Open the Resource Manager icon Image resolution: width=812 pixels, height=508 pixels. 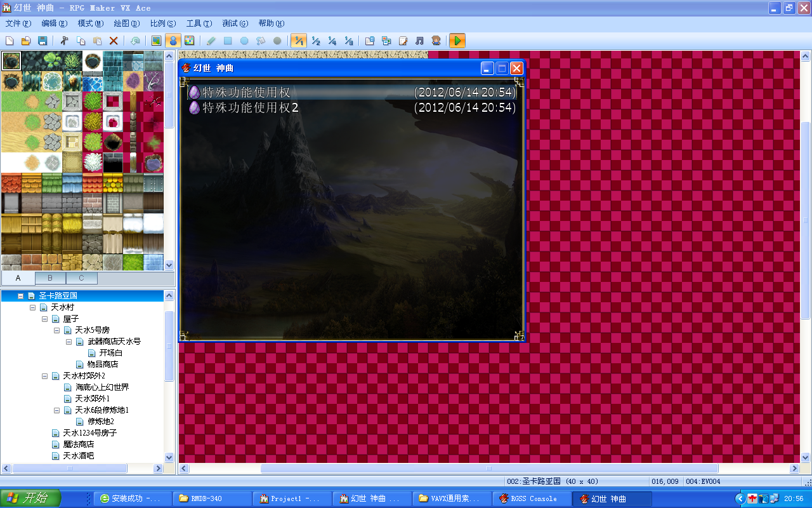tap(386, 41)
